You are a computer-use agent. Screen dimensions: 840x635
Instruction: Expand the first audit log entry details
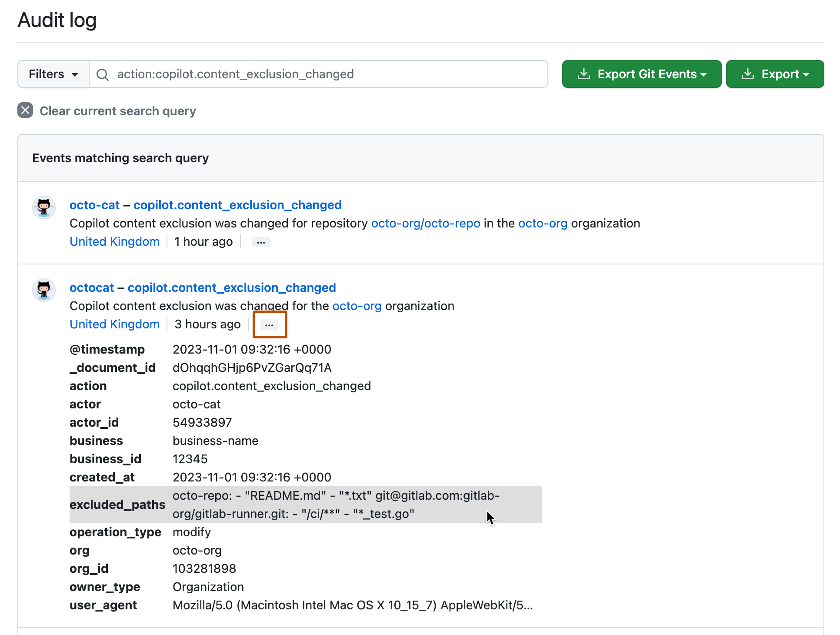(x=263, y=242)
